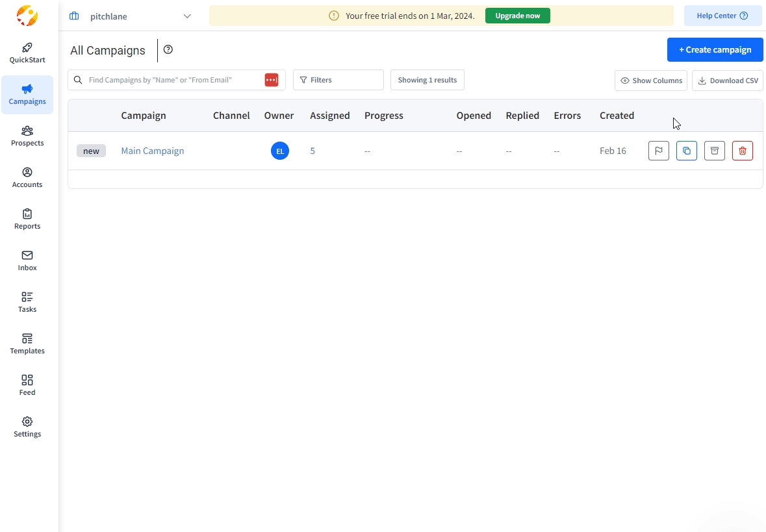The image size is (766, 532).
Task: Duplicate Main Campaign with the copy icon
Action: [687, 151]
